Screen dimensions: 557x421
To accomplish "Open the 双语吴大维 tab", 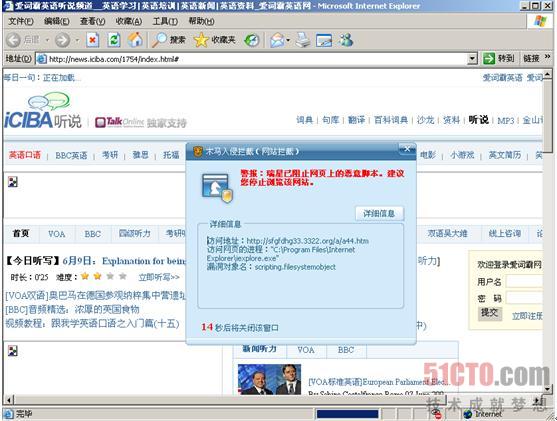I will 447,233.
